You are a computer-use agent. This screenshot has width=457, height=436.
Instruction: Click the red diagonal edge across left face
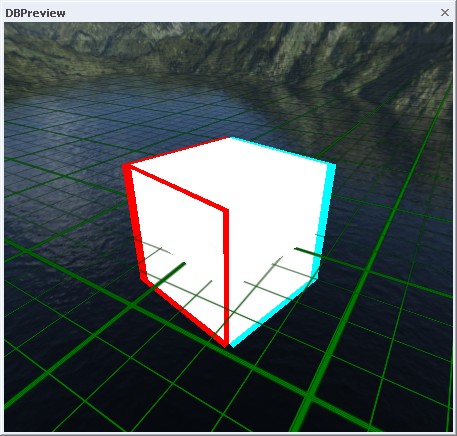click(177, 188)
